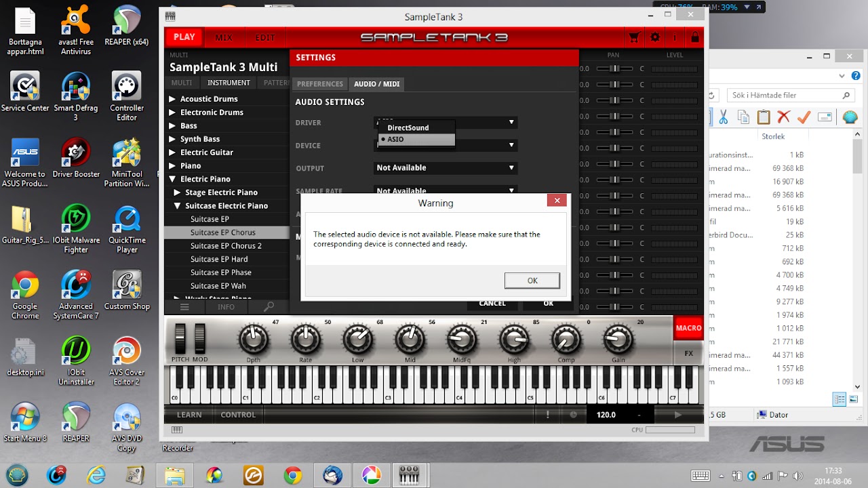Viewport: 868px width, 488px height.
Task: Collapse the Electric Piano category
Action: 172,179
